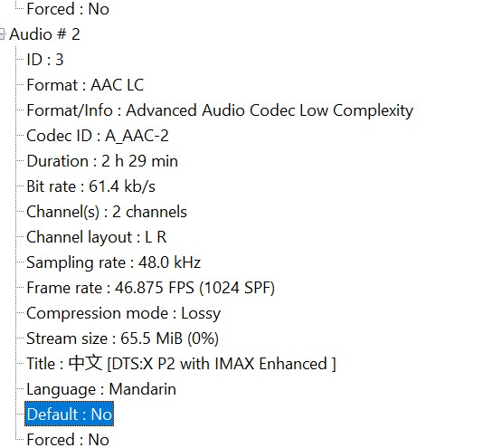Select the Frame rate : 46.875 FPS row
The height and width of the screenshot is (448, 502).
tap(150, 288)
